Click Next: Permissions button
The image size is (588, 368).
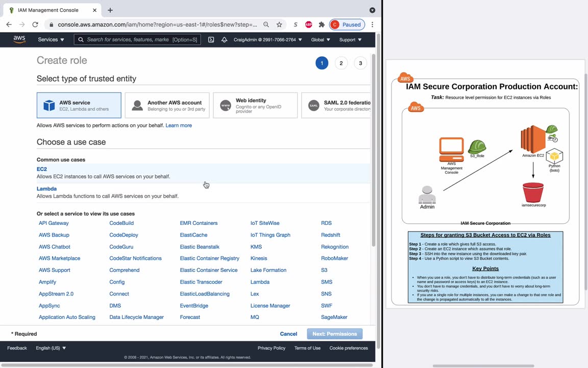pyautogui.click(x=334, y=334)
